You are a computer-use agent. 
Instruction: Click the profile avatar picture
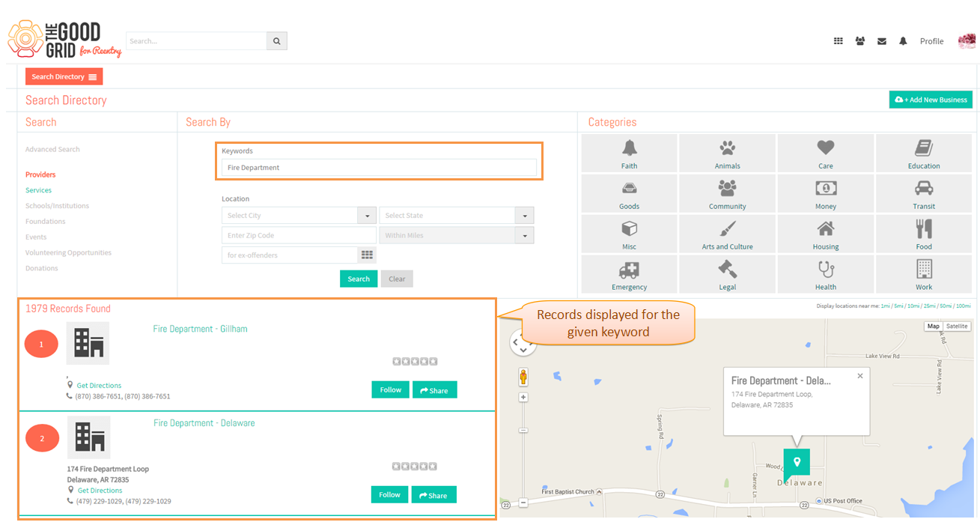[967, 40]
